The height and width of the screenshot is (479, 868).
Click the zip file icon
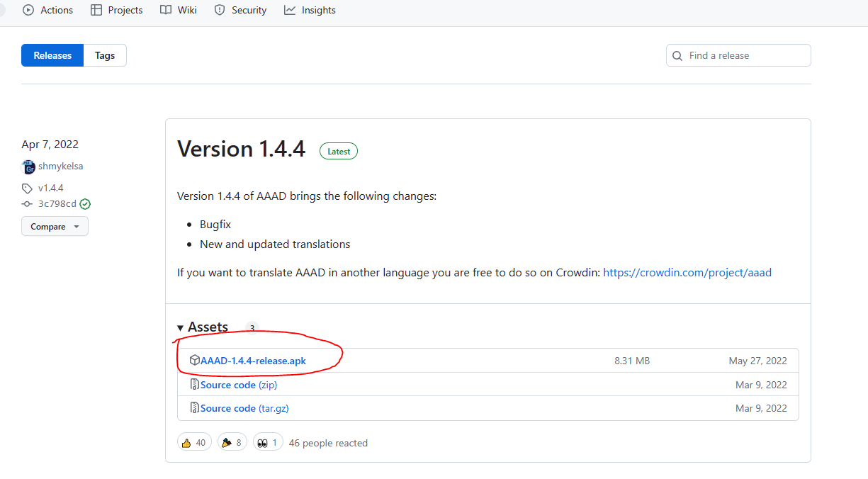tap(195, 385)
